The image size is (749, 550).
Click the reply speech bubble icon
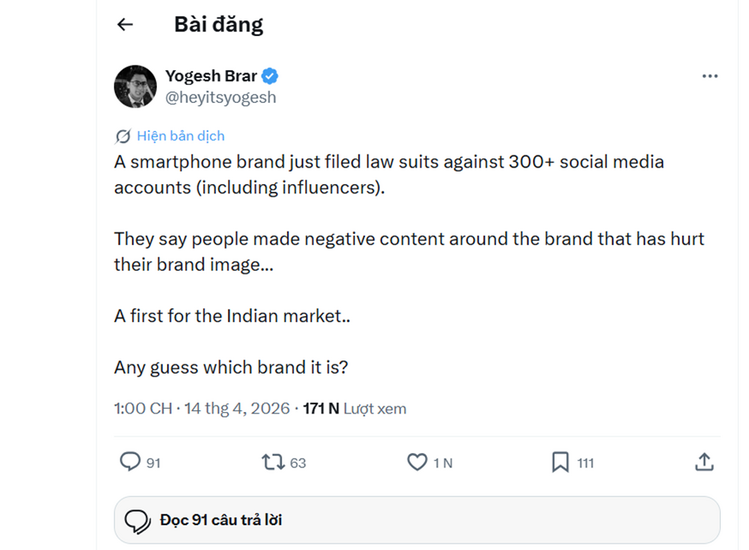[130, 462]
